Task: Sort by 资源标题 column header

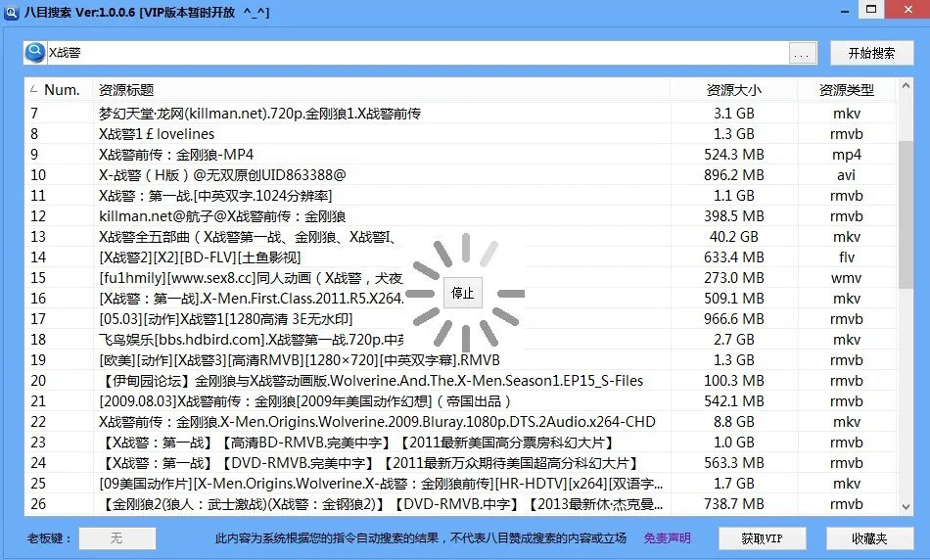Action: (382, 89)
